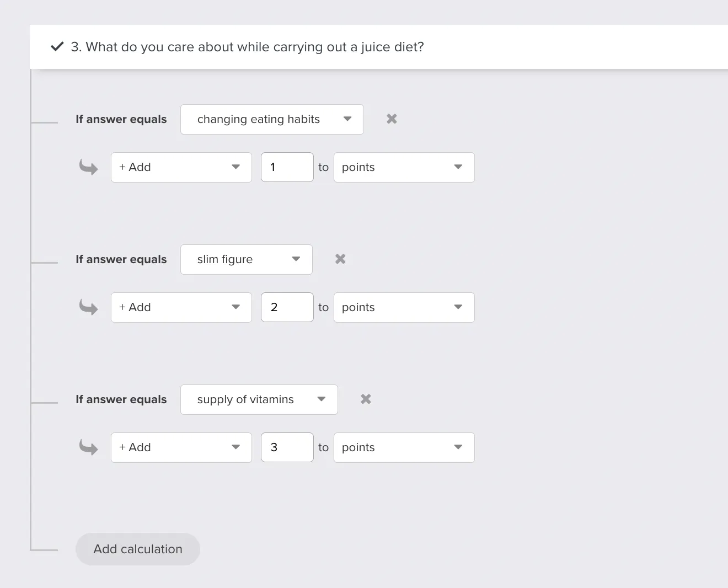Open the 'changing eating habits' answer dropdown

click(272, 119)
